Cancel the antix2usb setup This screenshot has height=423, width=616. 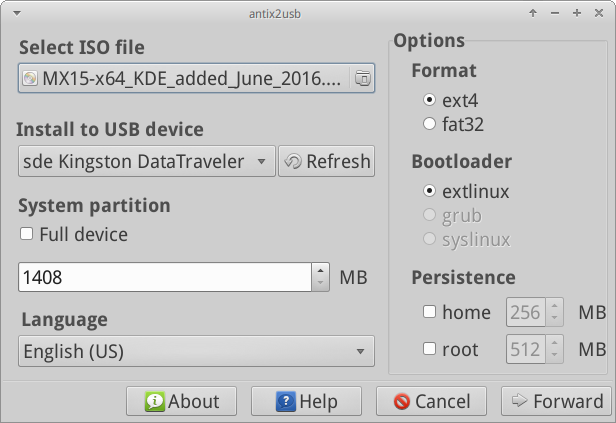pos(431,401)
